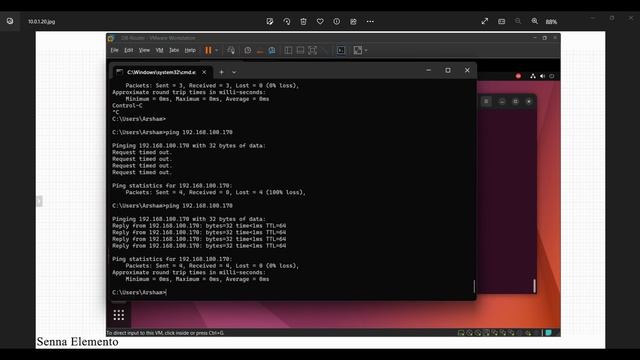Revert to snapshot icon in VMware toolbar
This screenshot has height=360, width=640.
tap(260, 51)
